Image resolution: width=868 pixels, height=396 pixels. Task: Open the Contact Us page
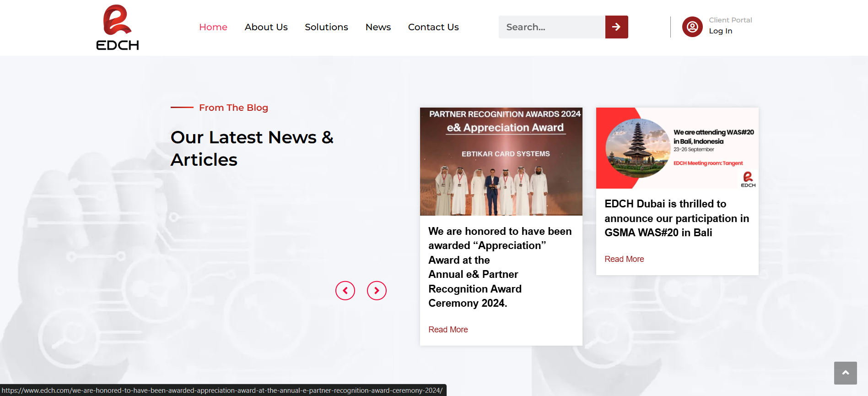click(x=433, y=27)
